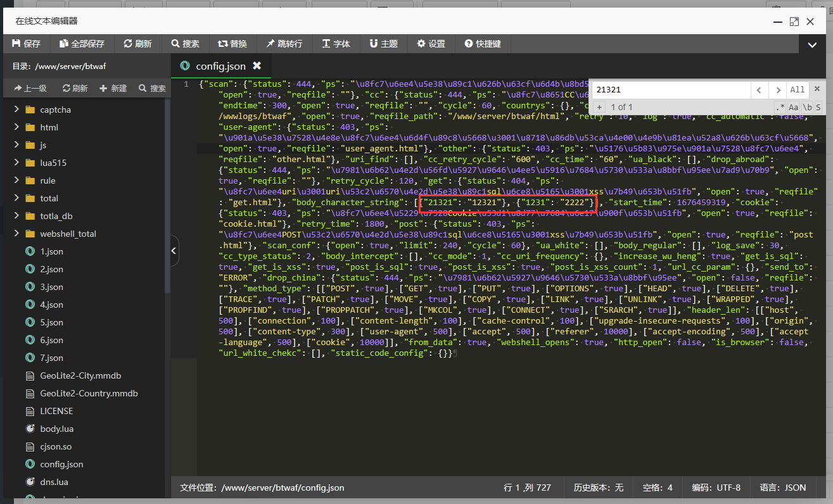
Task: Change the encoding 编码: UTF-8
Action: 716,488
